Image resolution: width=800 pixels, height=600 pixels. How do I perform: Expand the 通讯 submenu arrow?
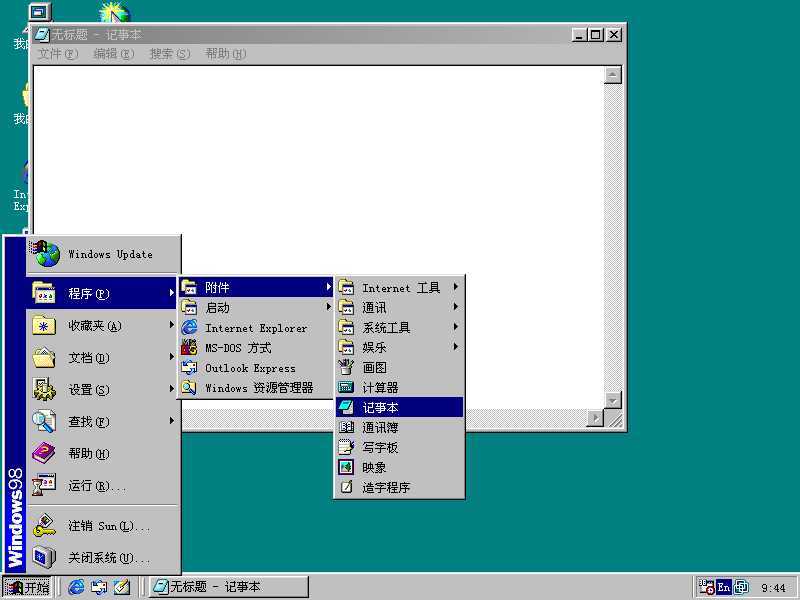[x=456, y=307]
